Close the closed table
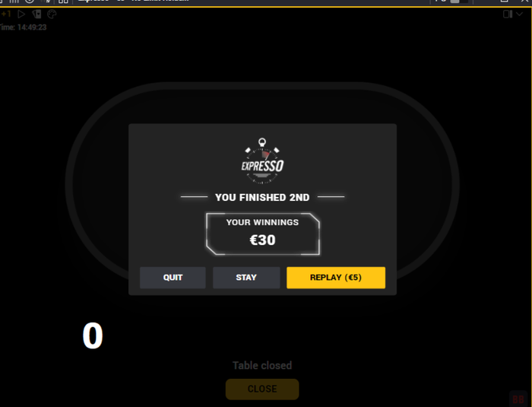The width and height of the screenshot is (532, 407). tap(262, 389)
